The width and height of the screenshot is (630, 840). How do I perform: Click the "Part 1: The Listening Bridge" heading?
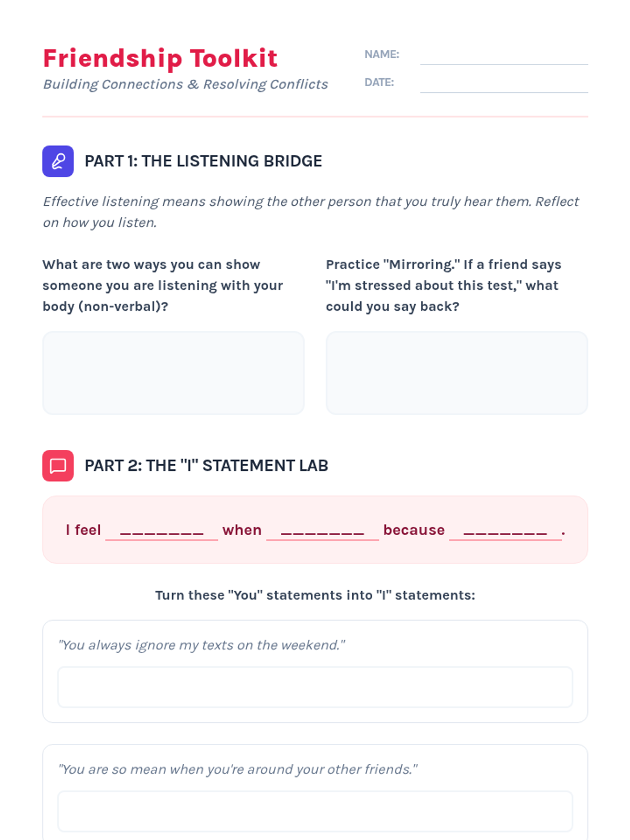[203, 161]
